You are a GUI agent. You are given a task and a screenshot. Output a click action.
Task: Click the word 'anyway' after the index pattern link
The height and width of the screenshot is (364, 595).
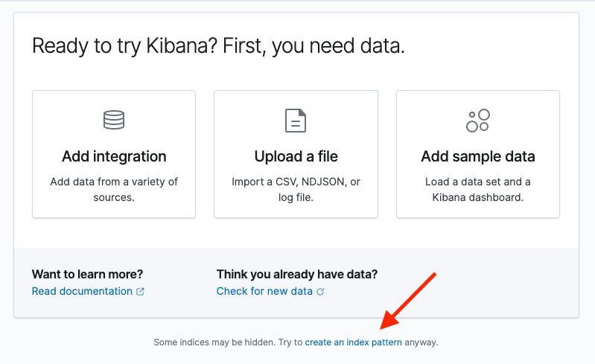(421, 342)
